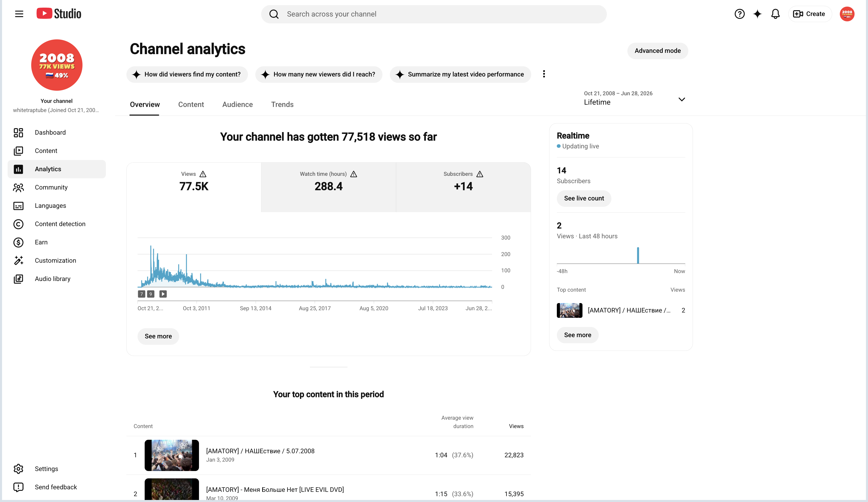Screen dimensions: 868x502
Task: Open the three-dot more prompts menu
Action: [544, 74]
